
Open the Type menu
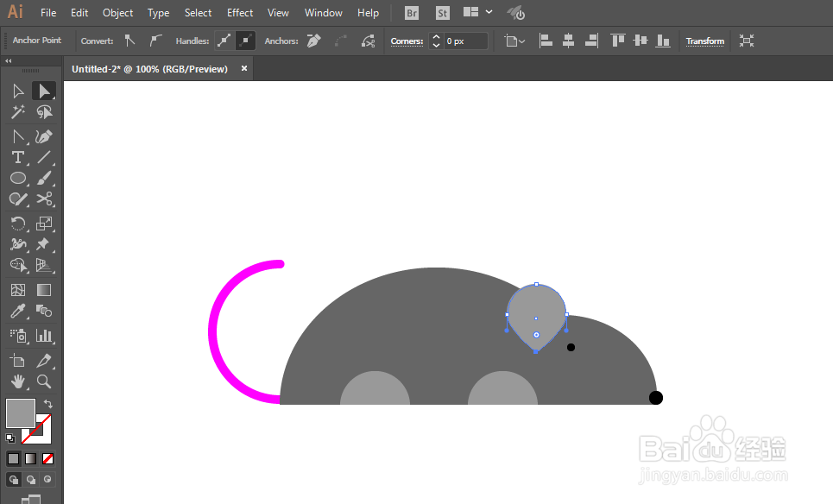[158, 13]
